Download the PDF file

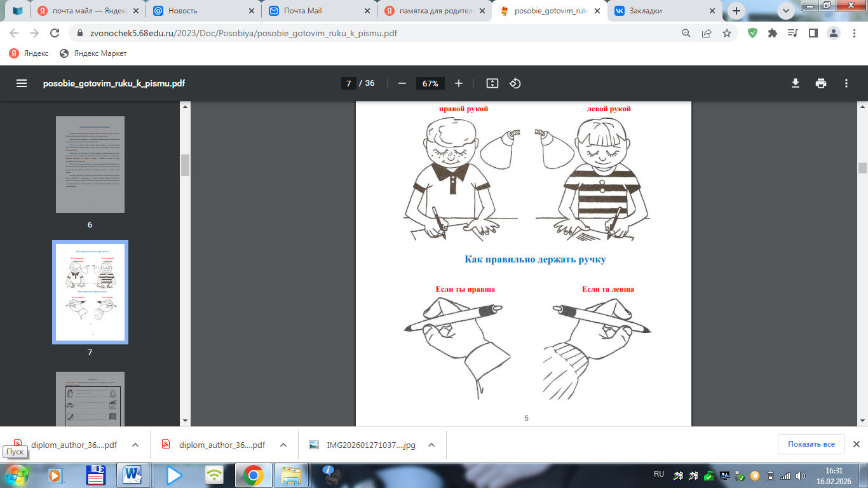795,83
